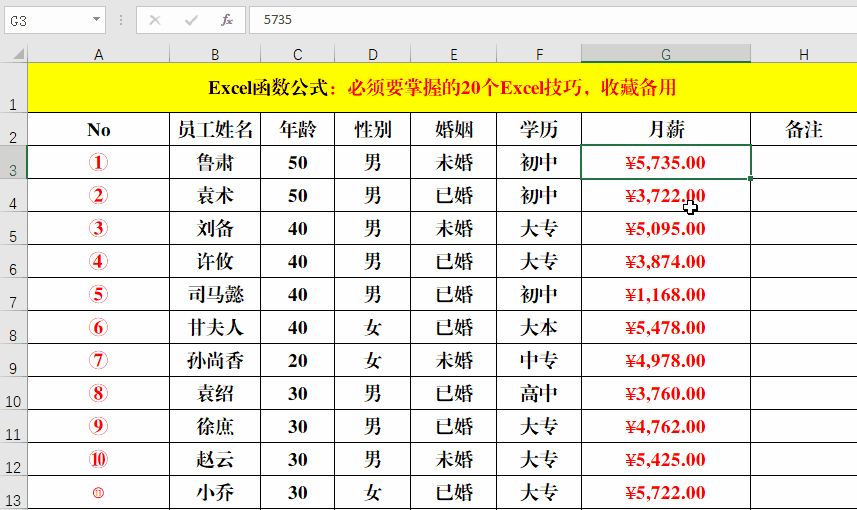Select salary cell ¥5,425.00
Screen dimensions: 857x510
666,459
